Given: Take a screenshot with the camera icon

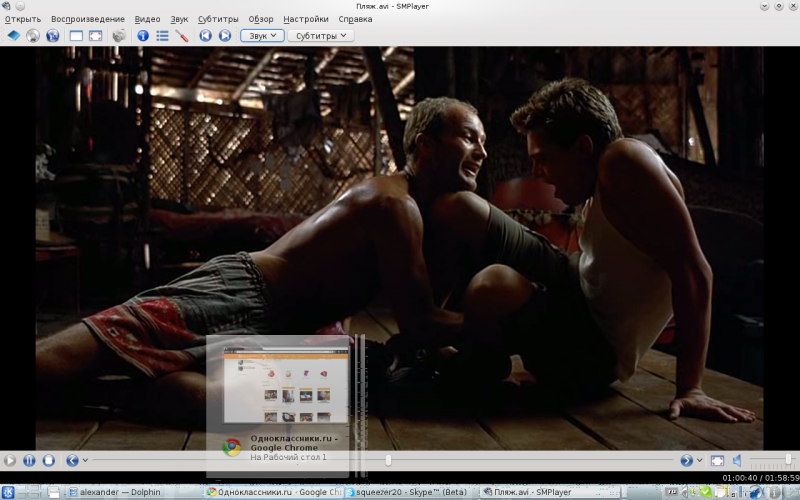Looking at the screenshot, I should click(119, 35).
